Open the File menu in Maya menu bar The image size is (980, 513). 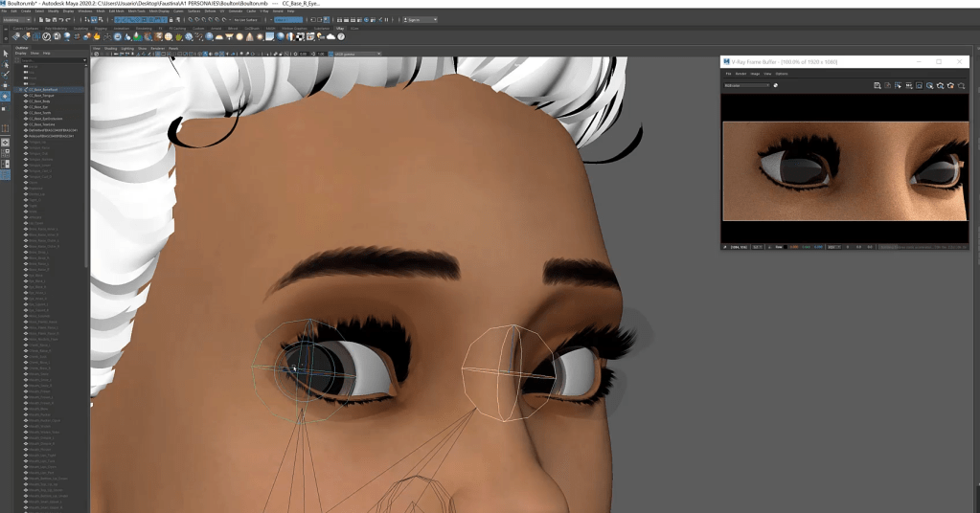pos(5,11)
